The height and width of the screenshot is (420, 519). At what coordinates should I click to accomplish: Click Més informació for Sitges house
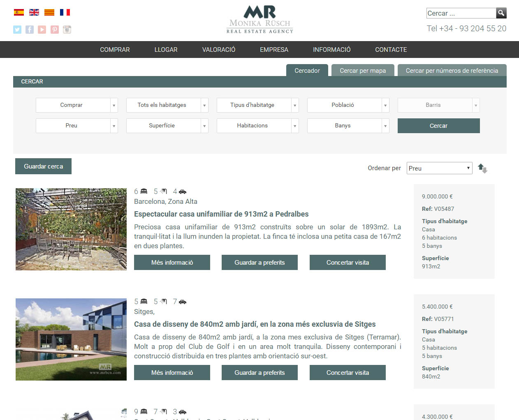(x=172, y=373)
